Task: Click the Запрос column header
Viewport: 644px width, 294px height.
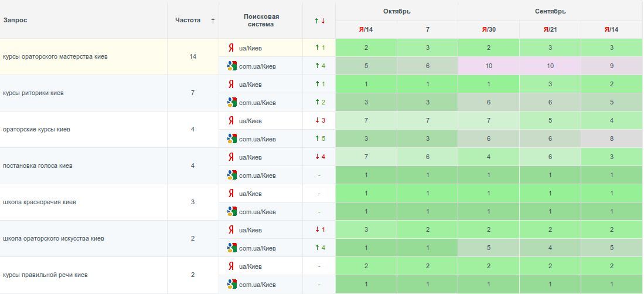Action: tap(15, 21)
